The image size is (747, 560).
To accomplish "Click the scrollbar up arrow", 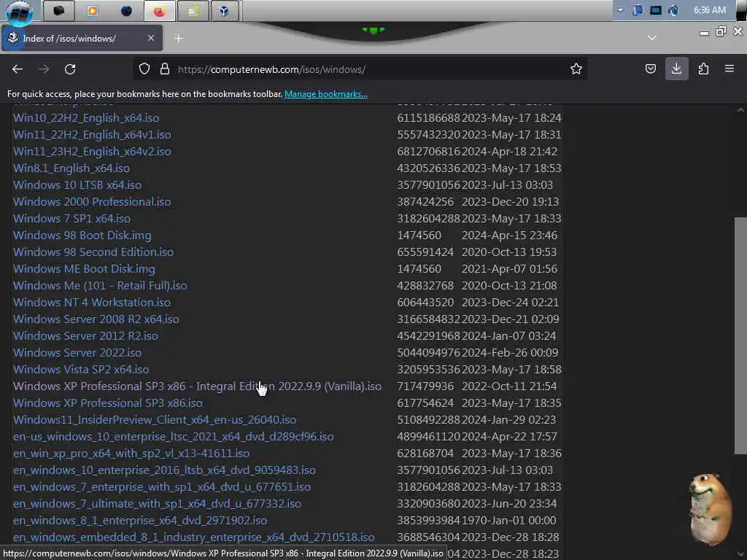I will coord(740,110).
